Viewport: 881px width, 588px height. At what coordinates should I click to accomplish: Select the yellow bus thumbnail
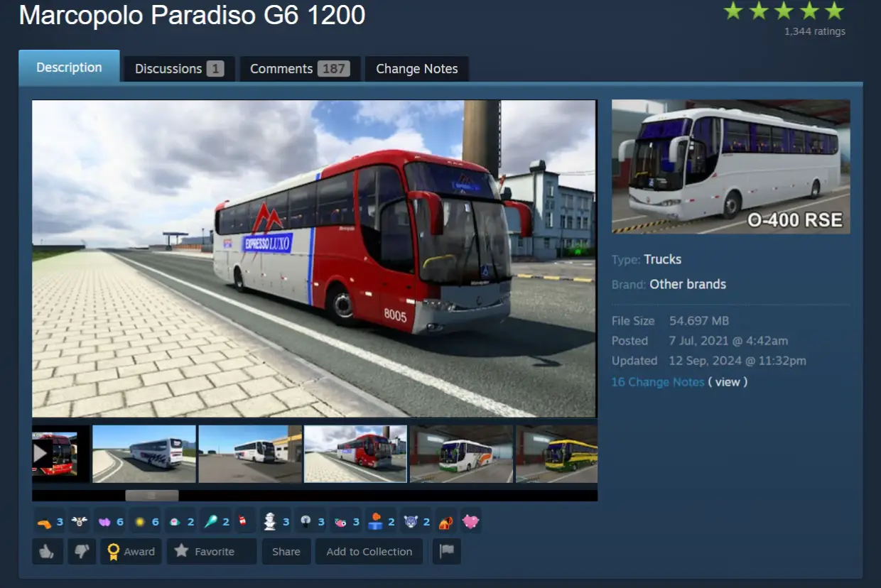(556, 454)
